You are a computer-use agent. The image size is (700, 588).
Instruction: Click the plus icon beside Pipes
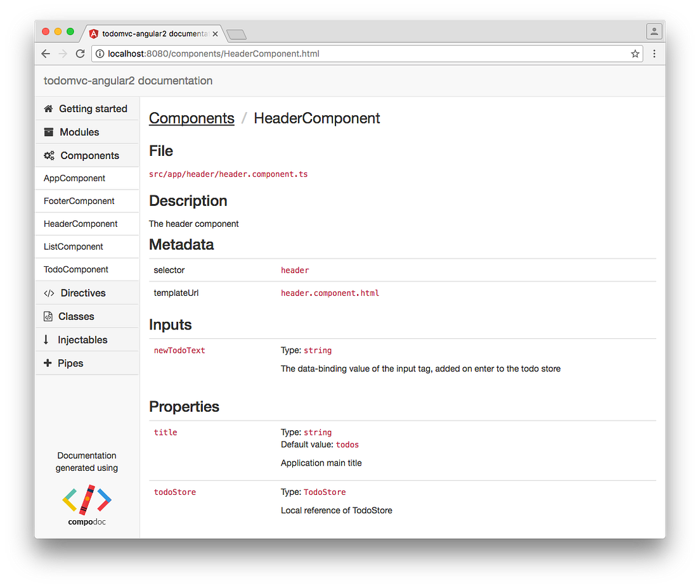coord(48,362)
